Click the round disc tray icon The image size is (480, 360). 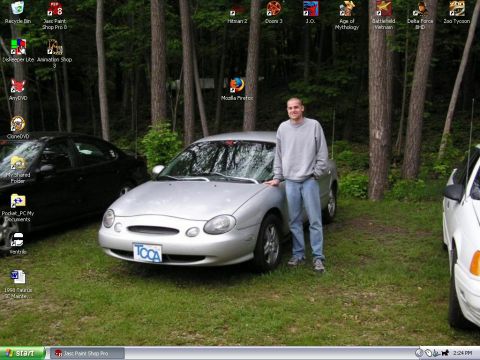(x=419, y=353)
